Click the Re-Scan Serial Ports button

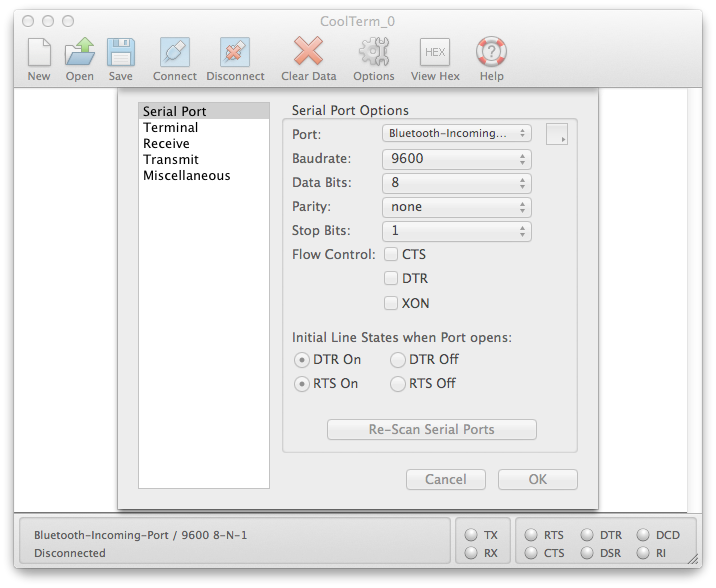(x=432, y=430)
